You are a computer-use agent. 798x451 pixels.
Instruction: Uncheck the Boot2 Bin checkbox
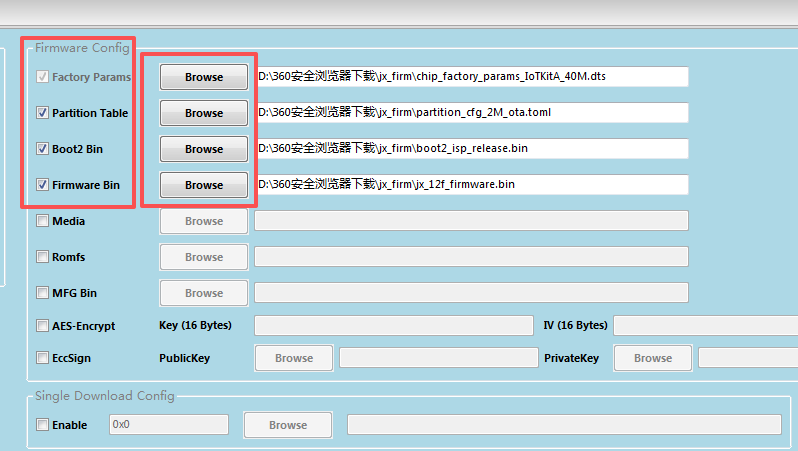(42, 149)
